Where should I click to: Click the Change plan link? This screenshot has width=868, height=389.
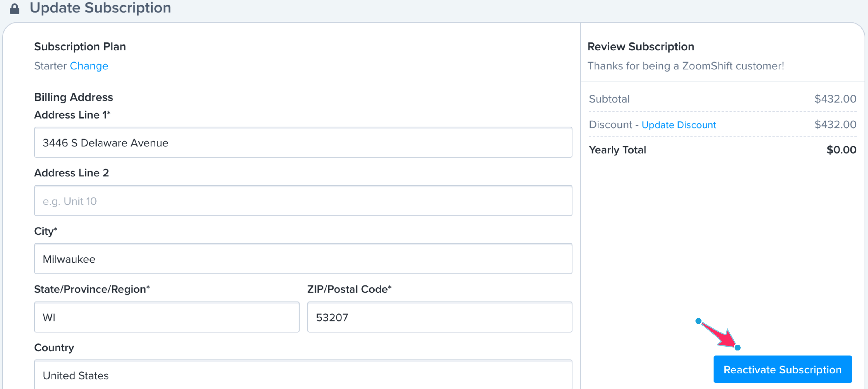point(89,66)
